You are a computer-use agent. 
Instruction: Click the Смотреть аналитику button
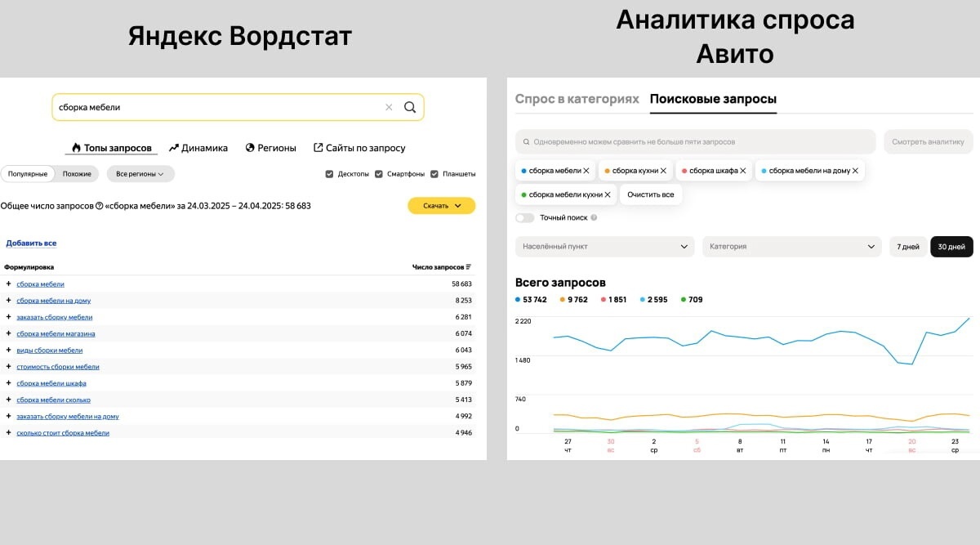coord(929,141)
